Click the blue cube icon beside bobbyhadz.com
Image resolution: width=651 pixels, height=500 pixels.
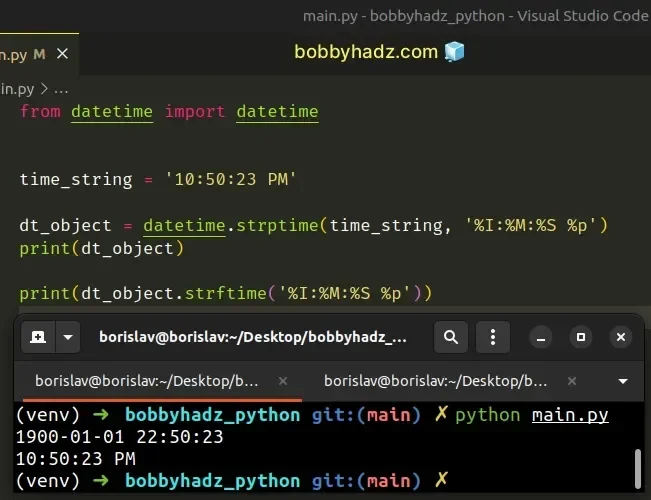click(x=454, y=52)
